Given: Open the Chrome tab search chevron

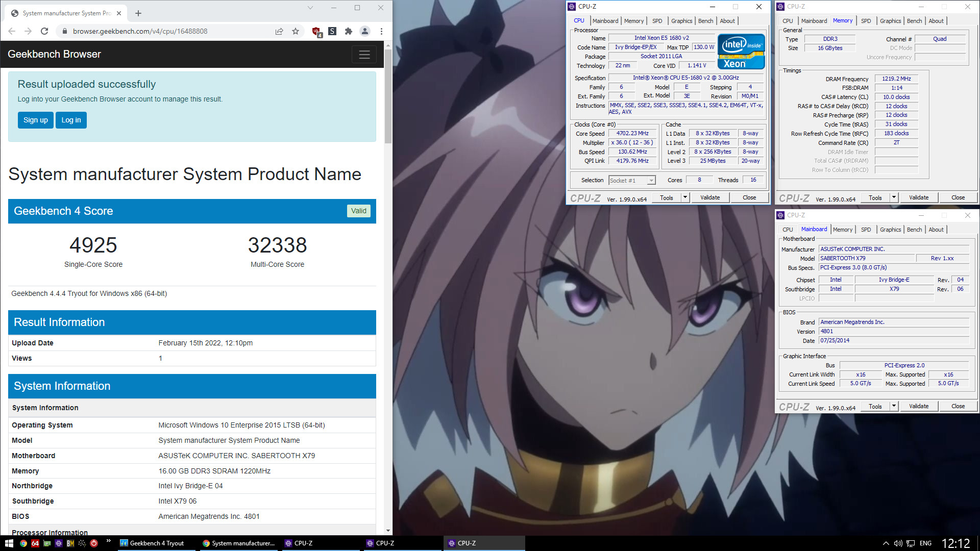Looking at the screenshot, I should [310, 8].
